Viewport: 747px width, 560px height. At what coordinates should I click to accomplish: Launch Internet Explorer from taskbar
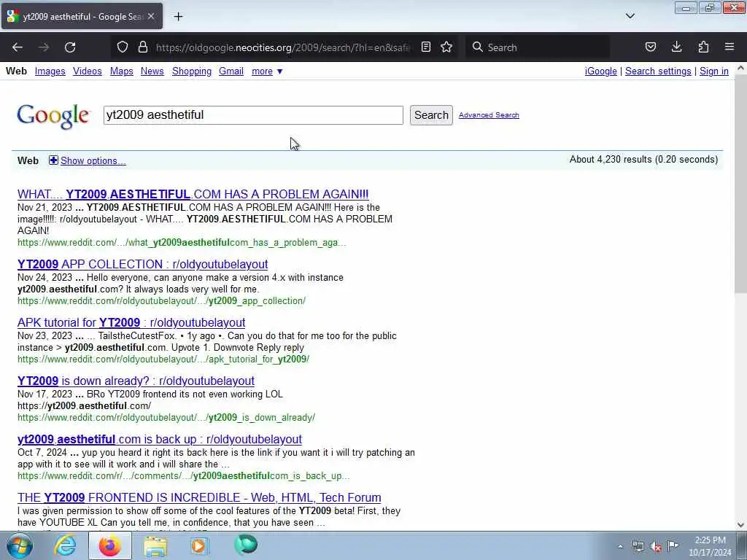pos(65,545)
